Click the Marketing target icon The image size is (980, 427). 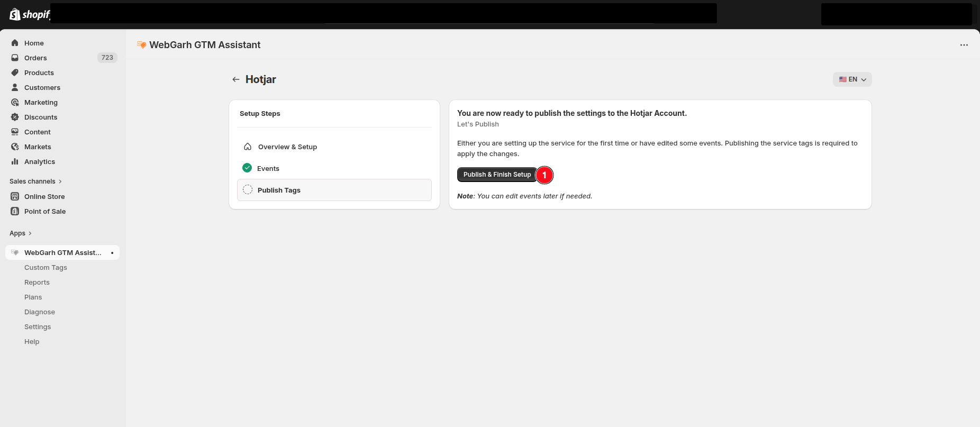coord(15,102)
